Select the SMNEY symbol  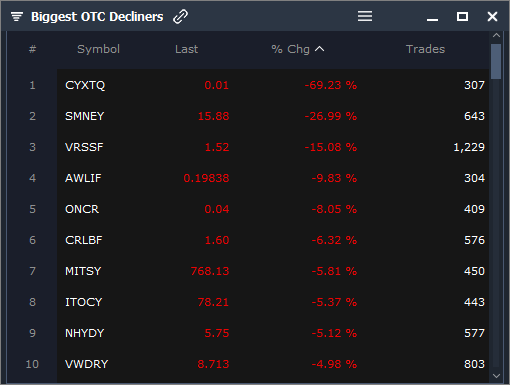tap(85, 116)
